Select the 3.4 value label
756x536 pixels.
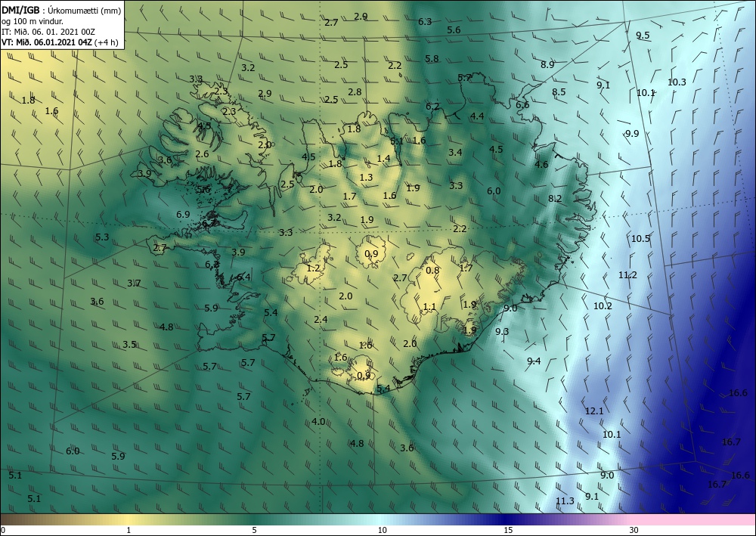(x=455, y=152)
